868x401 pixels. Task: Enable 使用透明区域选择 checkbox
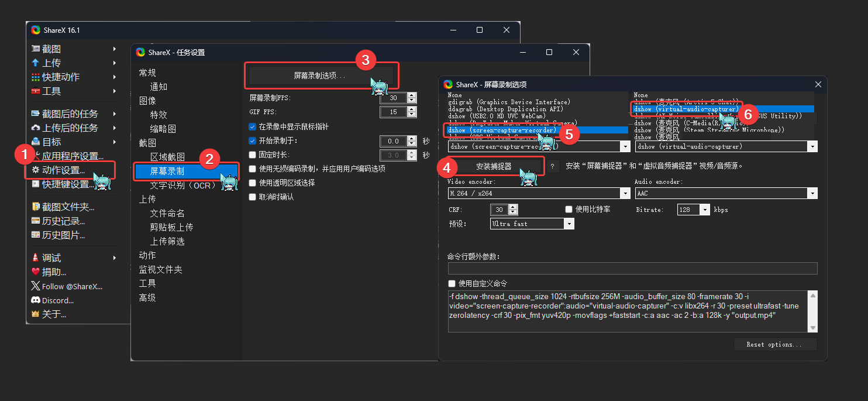(x=253, y=183)
